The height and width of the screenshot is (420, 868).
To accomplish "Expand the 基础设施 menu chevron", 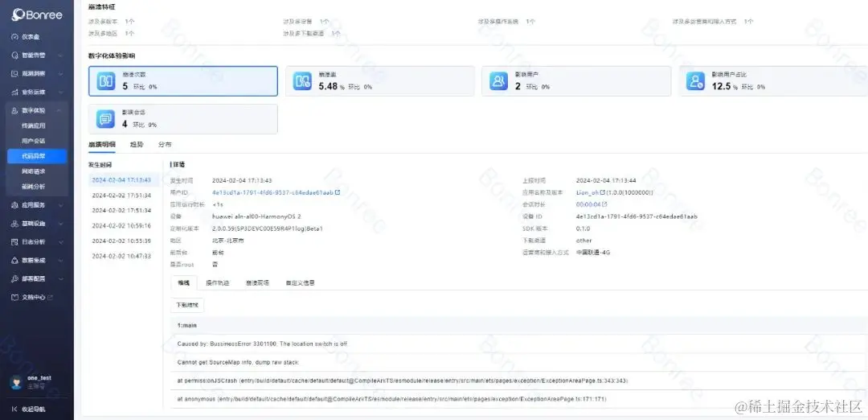I will click(59, 224).
